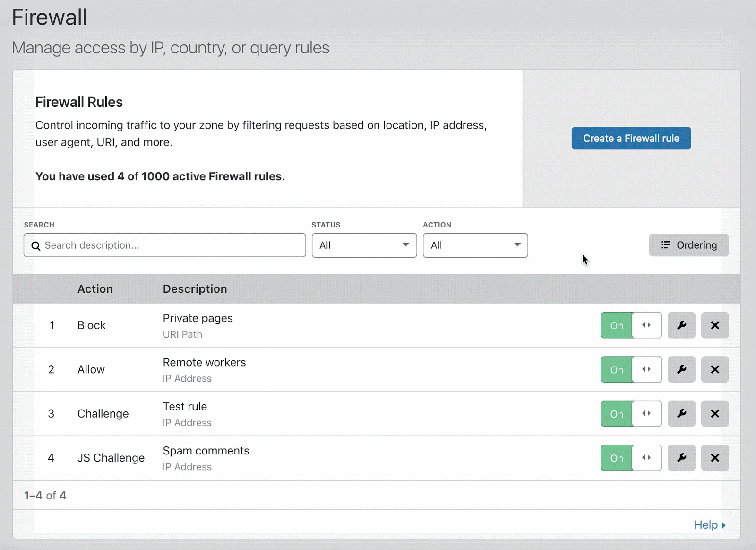Sort rules by the Description column header

[195, 289]
